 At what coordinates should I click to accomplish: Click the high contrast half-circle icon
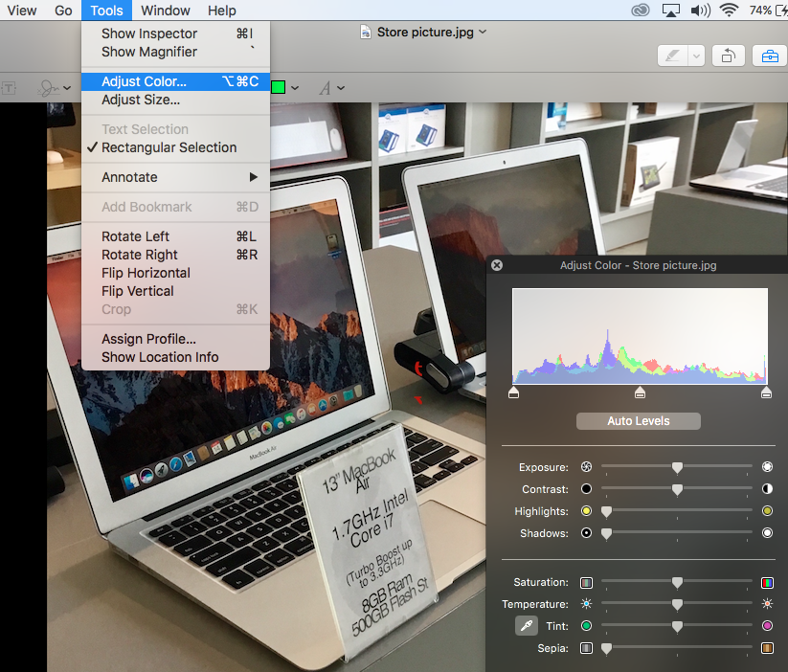[767, 489]
